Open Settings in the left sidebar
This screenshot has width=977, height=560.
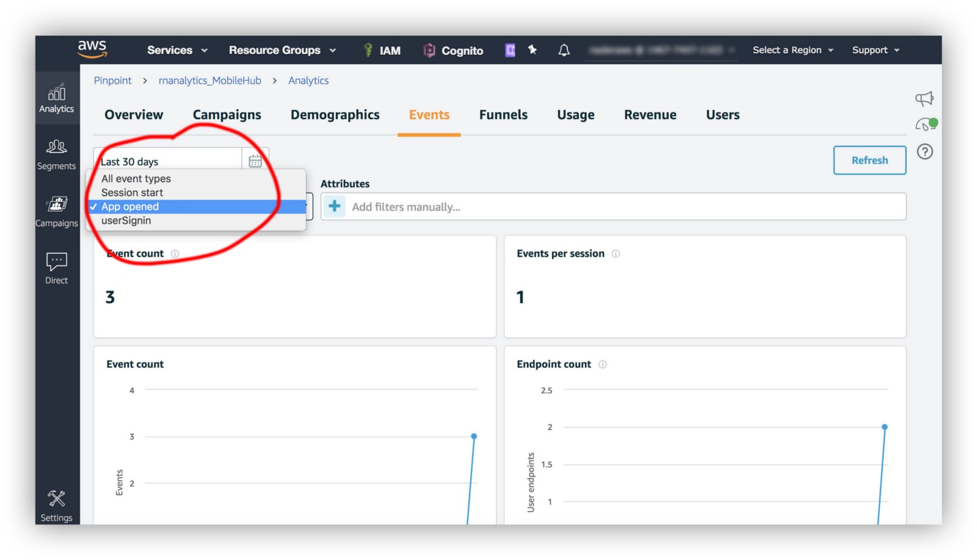(57, 506)
